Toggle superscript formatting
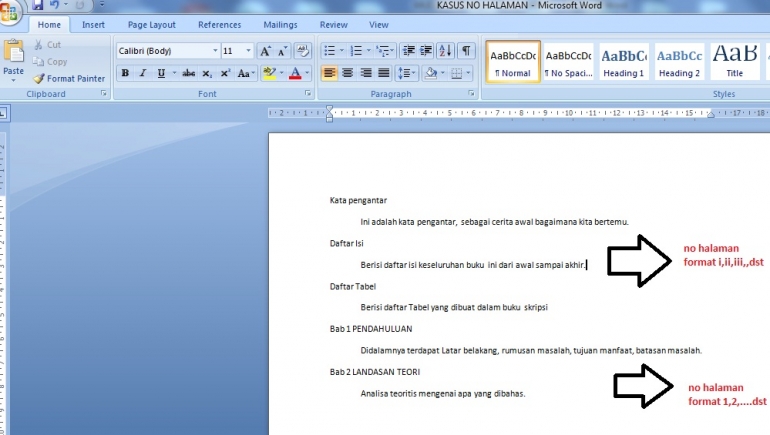 coord(225,73)
